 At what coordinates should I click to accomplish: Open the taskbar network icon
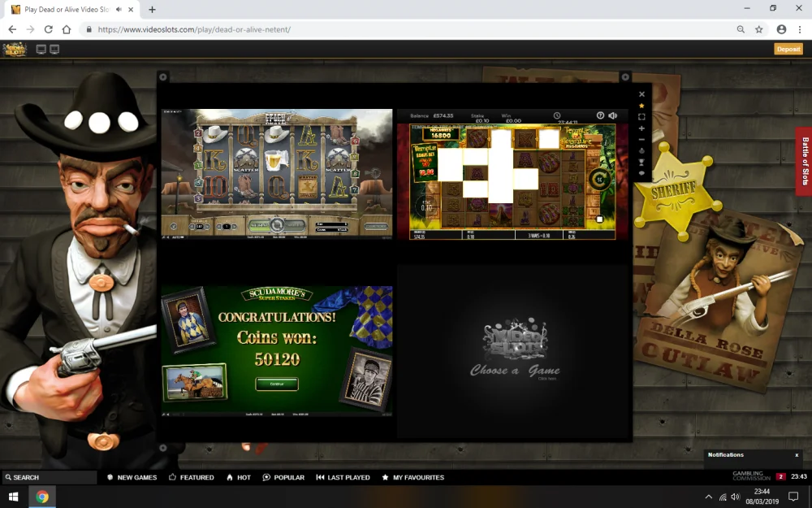click(x=723, y=497)
